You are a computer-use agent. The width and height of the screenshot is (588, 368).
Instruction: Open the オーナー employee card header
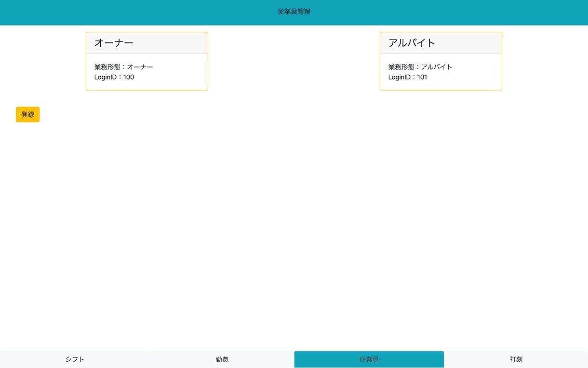click(147, 43)
